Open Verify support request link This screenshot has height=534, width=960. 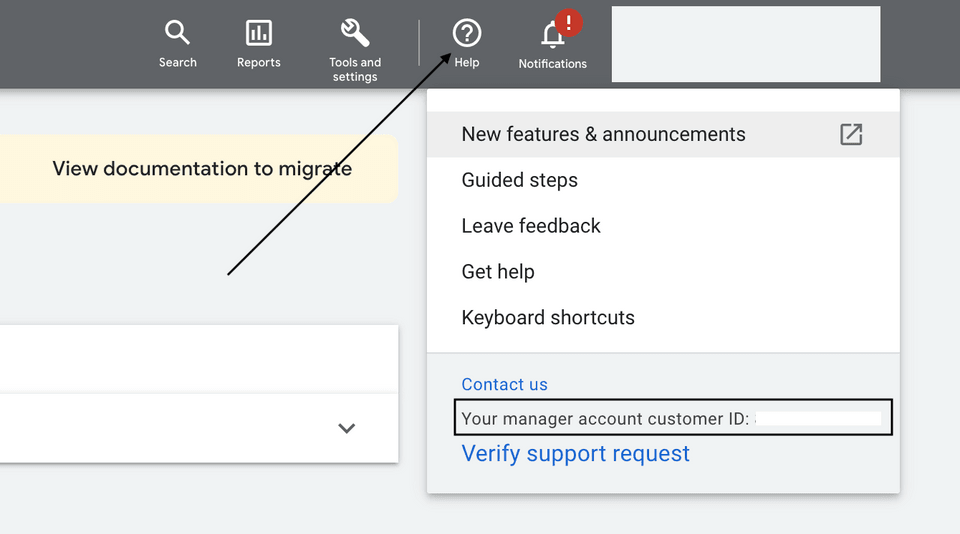pyautogui.click(x=576, y=454)
